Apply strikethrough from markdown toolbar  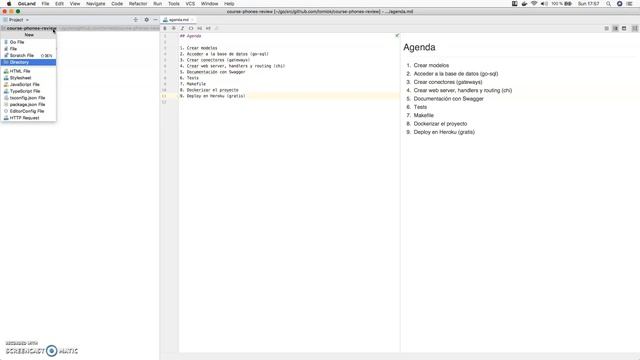173,29
